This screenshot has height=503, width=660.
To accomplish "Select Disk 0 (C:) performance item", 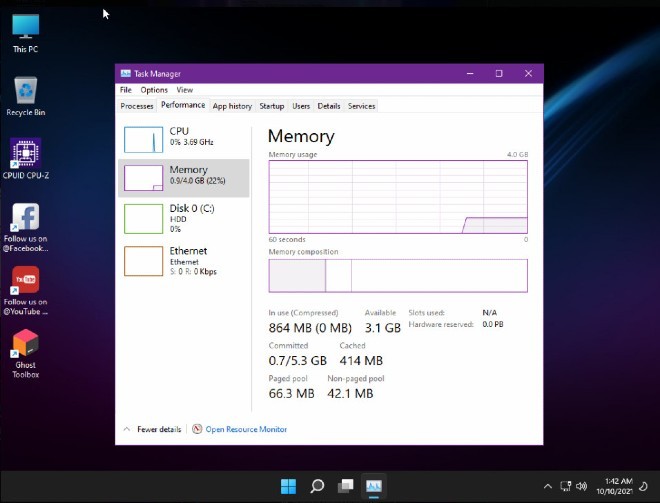I will pyautogui.click(x=183, y=217).
